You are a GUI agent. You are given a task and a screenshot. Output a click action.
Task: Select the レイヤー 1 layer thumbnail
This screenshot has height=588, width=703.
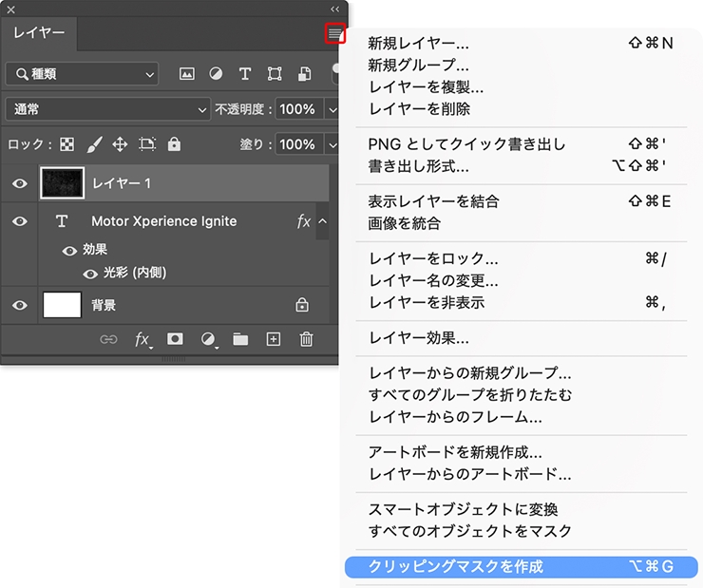(x=64, y=183)
